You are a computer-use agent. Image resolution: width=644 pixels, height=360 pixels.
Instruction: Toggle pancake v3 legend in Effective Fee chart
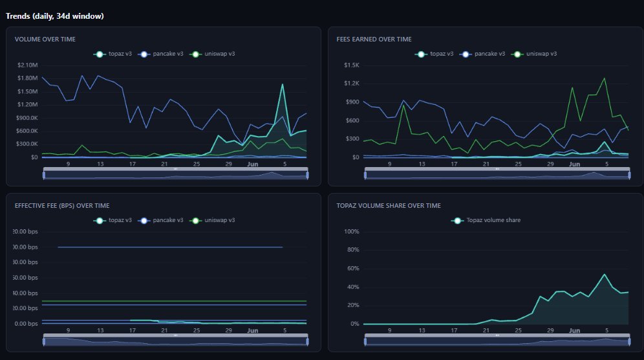tap(161, 221)
